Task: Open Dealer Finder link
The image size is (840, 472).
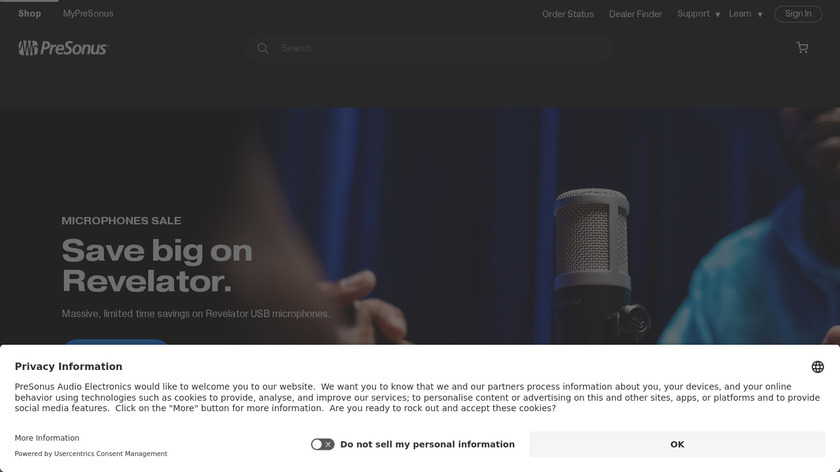Action: point(635,14)
